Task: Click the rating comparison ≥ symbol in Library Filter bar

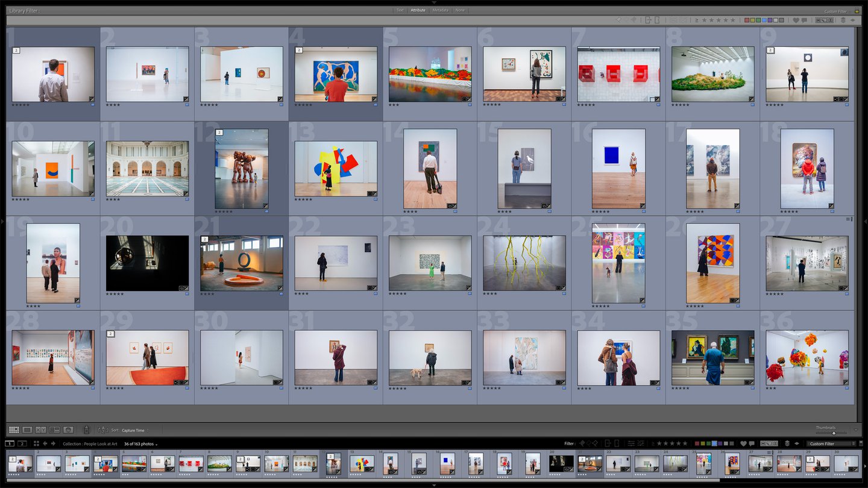Action: click(x=697, y=20)
